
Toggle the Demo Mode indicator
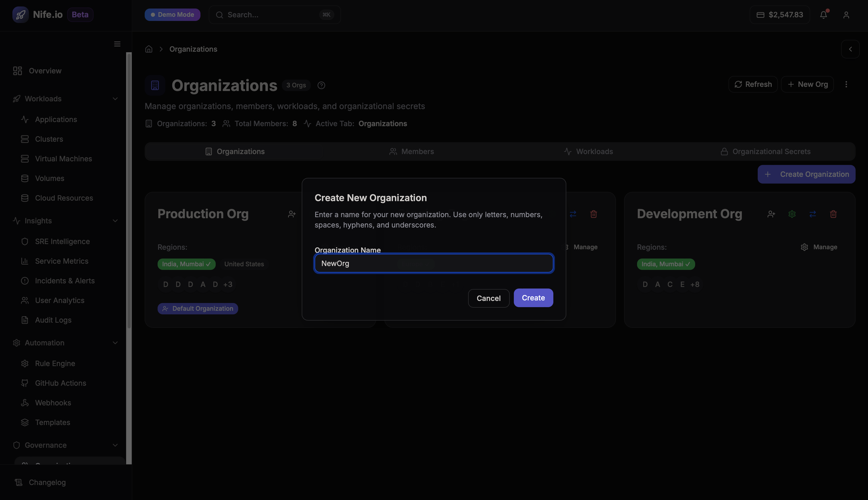pyautogui.click(x=172, y=14)
